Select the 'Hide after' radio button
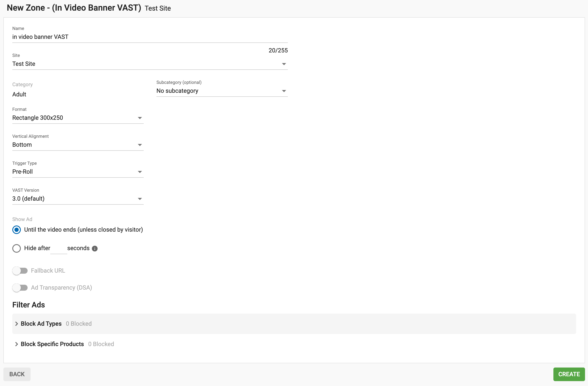The width and height of the screenshot is (588, 386). 17,248
